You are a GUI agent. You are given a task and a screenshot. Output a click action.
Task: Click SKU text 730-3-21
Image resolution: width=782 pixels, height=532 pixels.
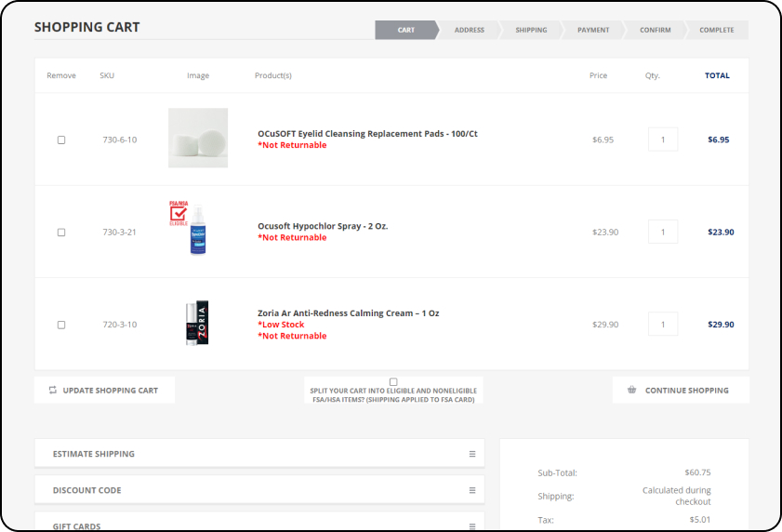coord(119,233)
